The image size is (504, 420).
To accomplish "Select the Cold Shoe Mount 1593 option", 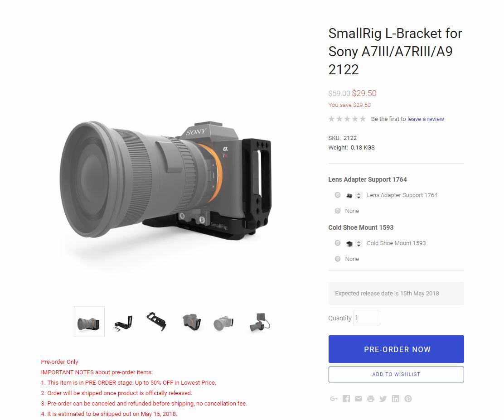I will click(338, 243).
